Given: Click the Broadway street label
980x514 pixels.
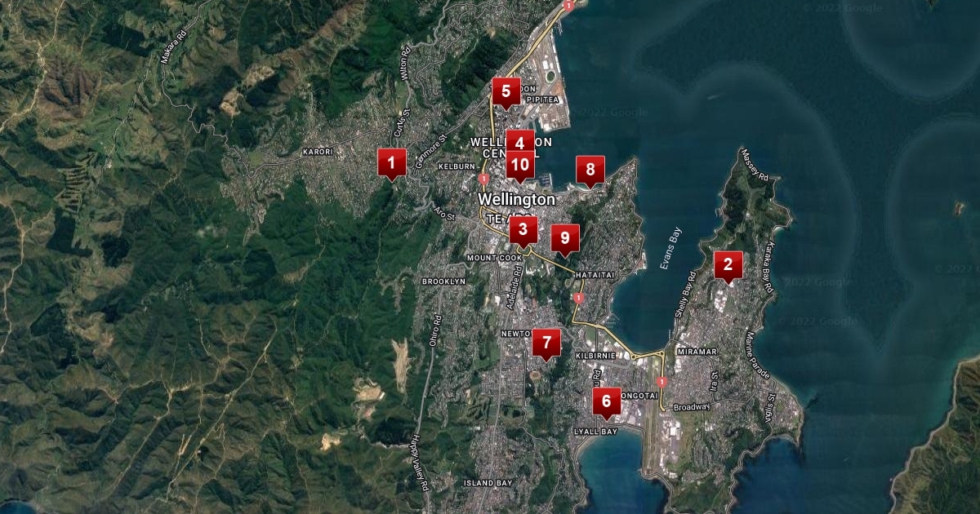Looking at the screenshot, I should coord(691,406).
